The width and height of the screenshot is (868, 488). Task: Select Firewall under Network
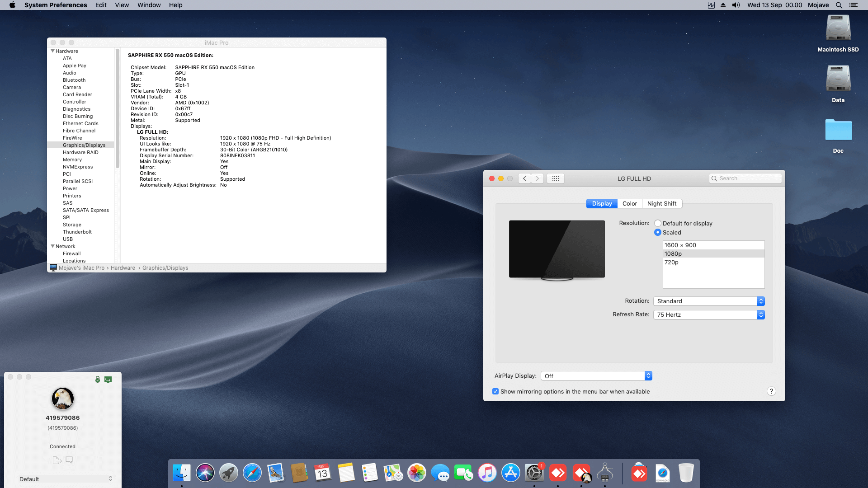pos(71,253)
